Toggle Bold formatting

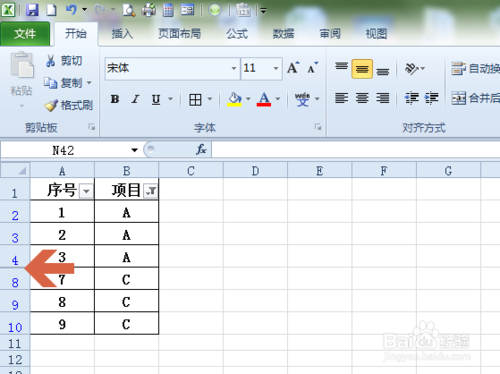115,99
